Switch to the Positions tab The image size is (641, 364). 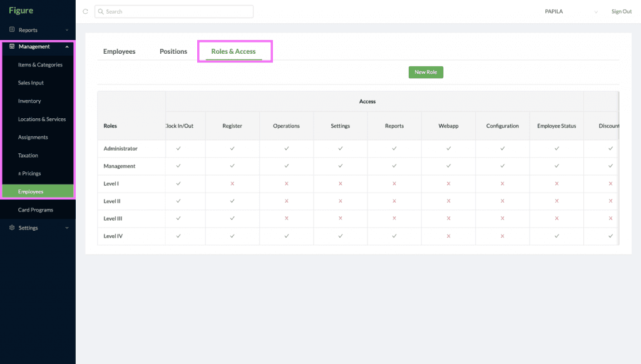pyautogui.click(x=173, y=51)
